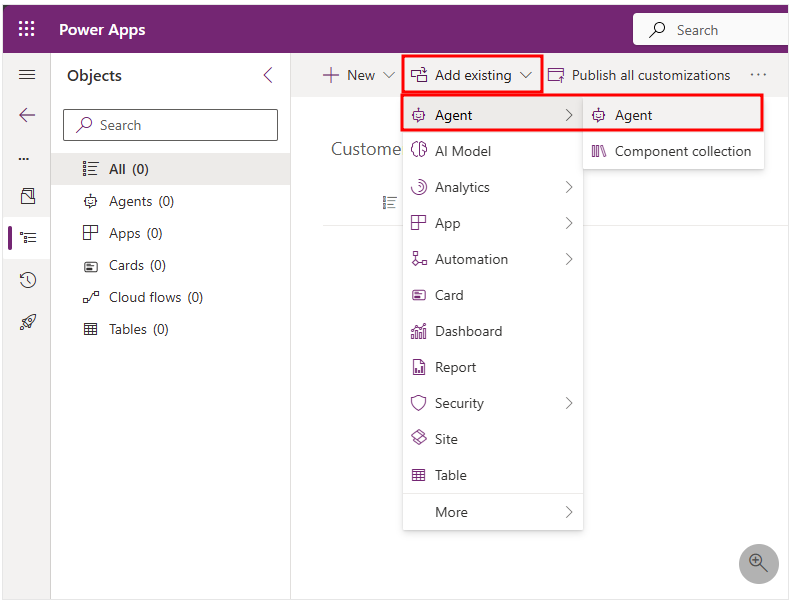Image resolution: width=792 pixels, height=604 pixels.
Task: Click the zoom magnifier button
Action: click(x=758, y=563)
